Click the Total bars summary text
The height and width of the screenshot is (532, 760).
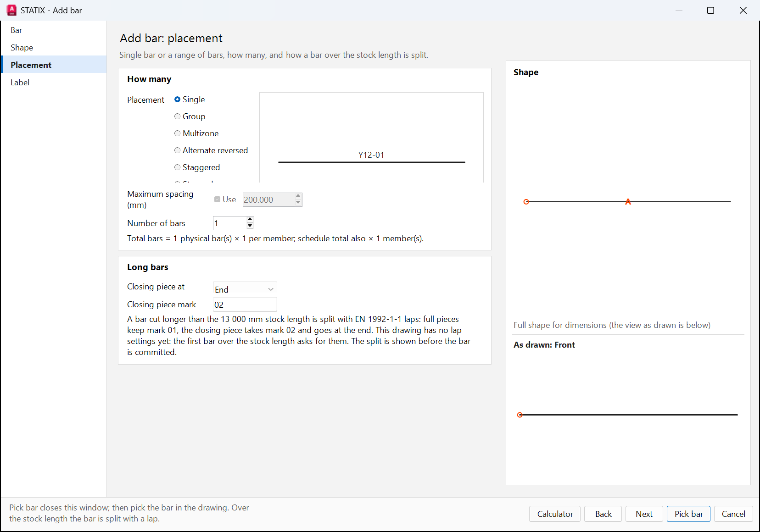275,238
